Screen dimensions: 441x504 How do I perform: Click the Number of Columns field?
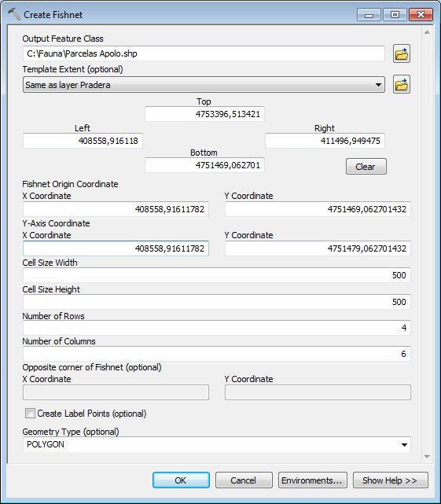coord(217,354)
